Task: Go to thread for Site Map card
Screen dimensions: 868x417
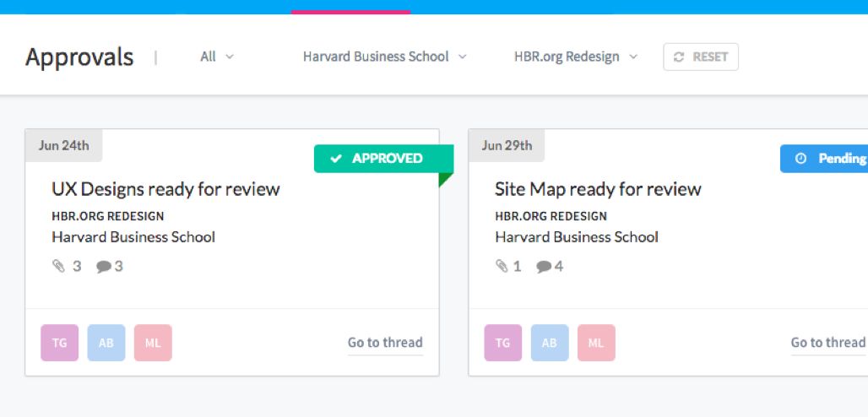Action: (x=828, y=343)
